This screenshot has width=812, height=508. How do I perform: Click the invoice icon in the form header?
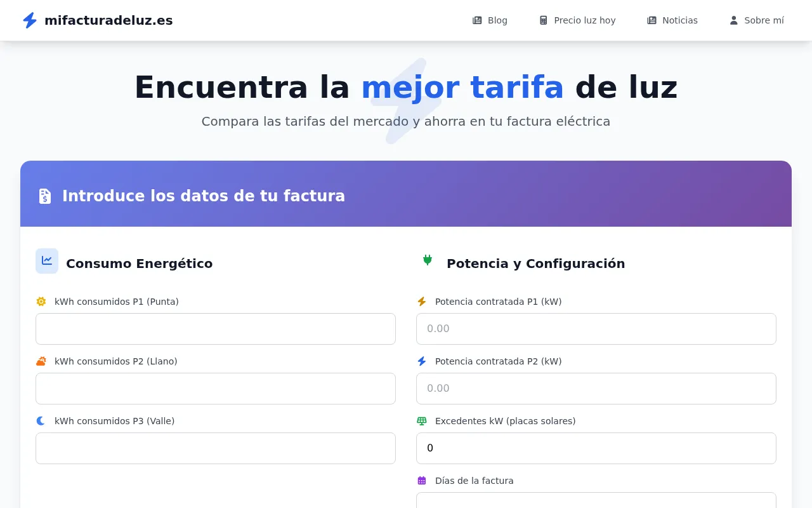click(x=45, y=196)
